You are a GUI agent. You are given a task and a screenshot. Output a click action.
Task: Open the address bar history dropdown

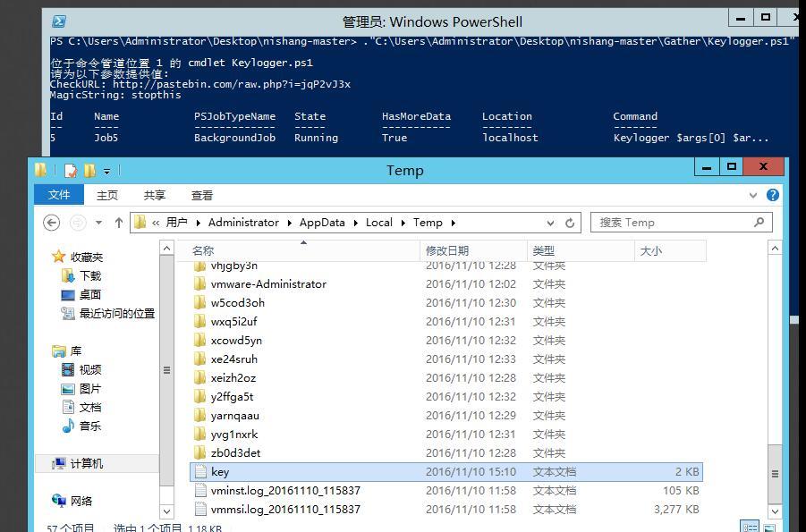550,223
